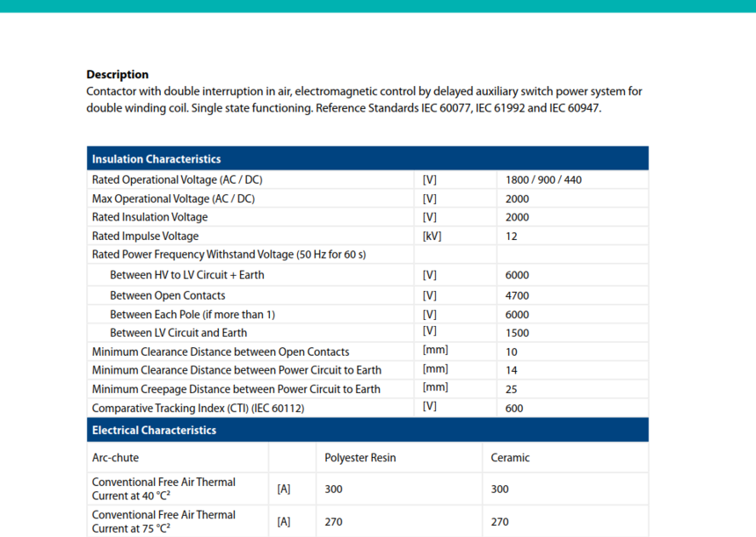Click "Minimum Clearance Distance between Power Circuit to Earth"
The image size is (756, 537).
236,370
